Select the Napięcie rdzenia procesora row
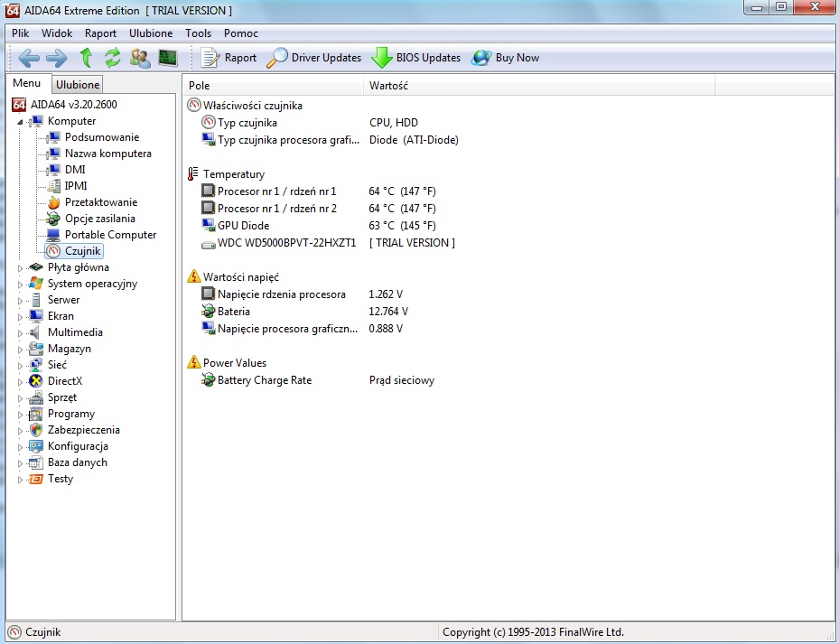The height and width of the screenshot is (644, 839). 303,294
